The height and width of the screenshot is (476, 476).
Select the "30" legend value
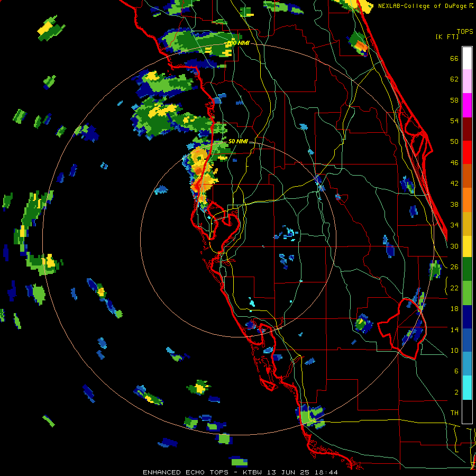pyautogui.click(x=454, y=246)
